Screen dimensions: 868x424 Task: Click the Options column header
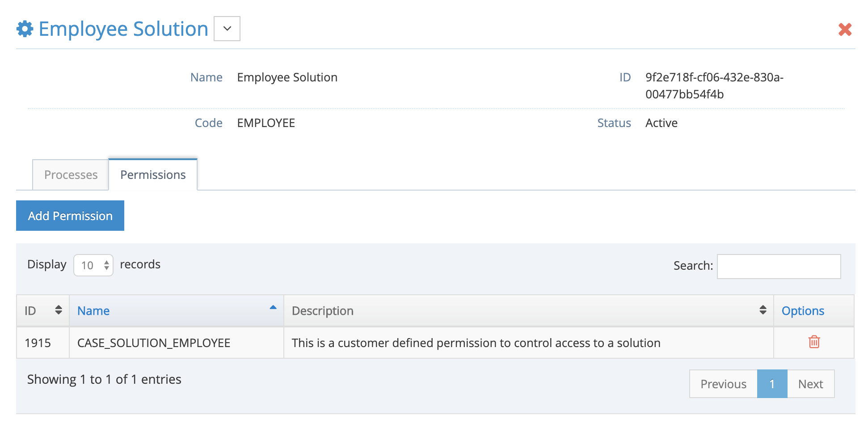803,311
